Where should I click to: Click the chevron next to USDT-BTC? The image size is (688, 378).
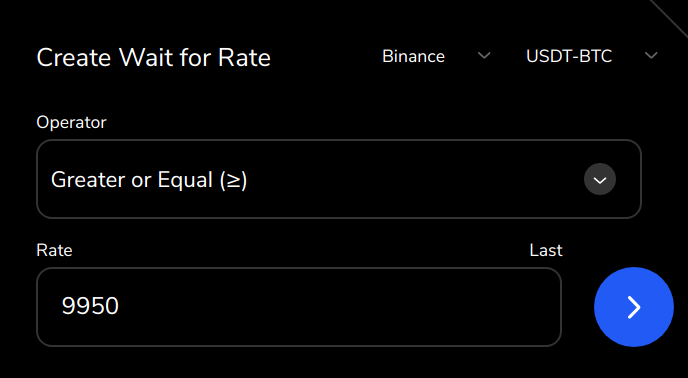tap(651, 56)
